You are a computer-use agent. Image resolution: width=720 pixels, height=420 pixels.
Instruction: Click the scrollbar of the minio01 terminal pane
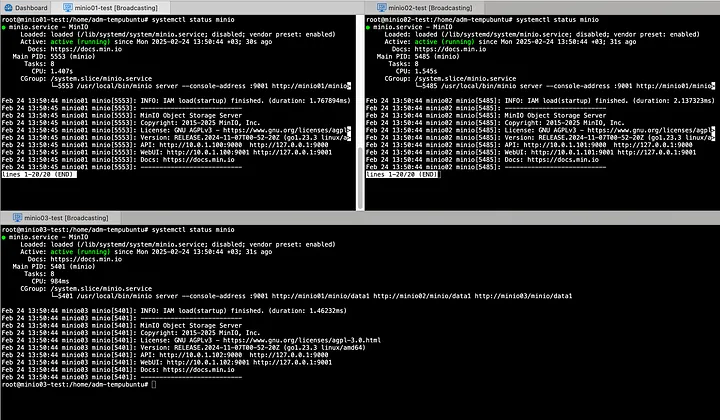point(360,179)
